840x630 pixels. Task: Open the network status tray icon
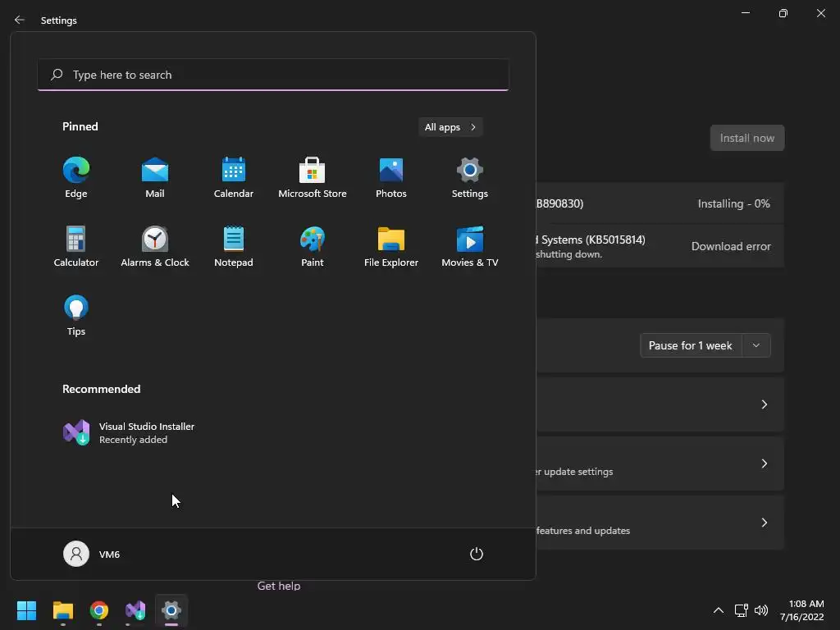741,610
